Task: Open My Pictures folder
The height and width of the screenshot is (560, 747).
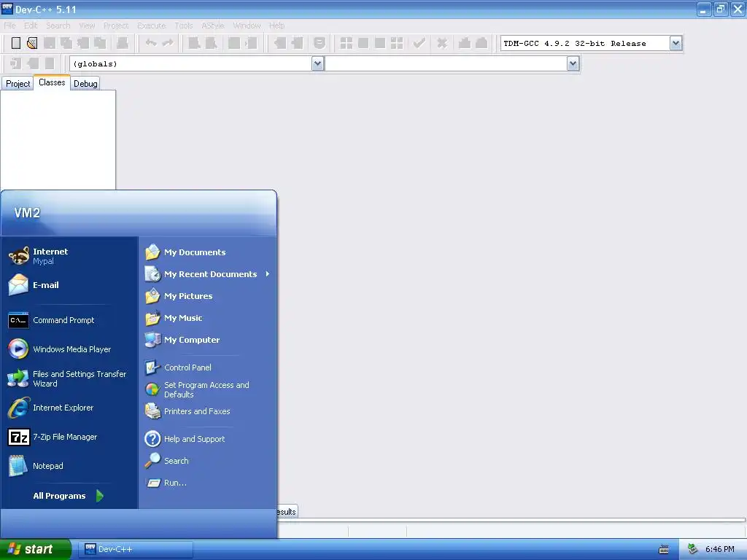Action: pos(208,296)
